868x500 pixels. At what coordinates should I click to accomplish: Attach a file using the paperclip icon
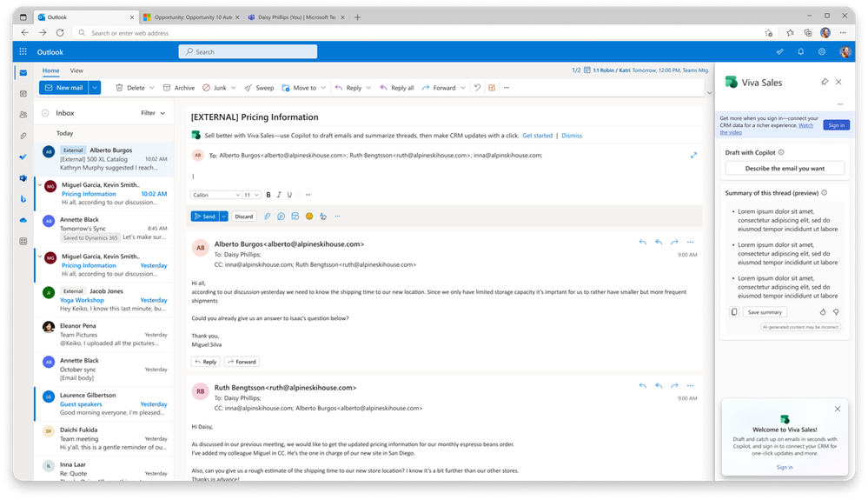[267, 217]
